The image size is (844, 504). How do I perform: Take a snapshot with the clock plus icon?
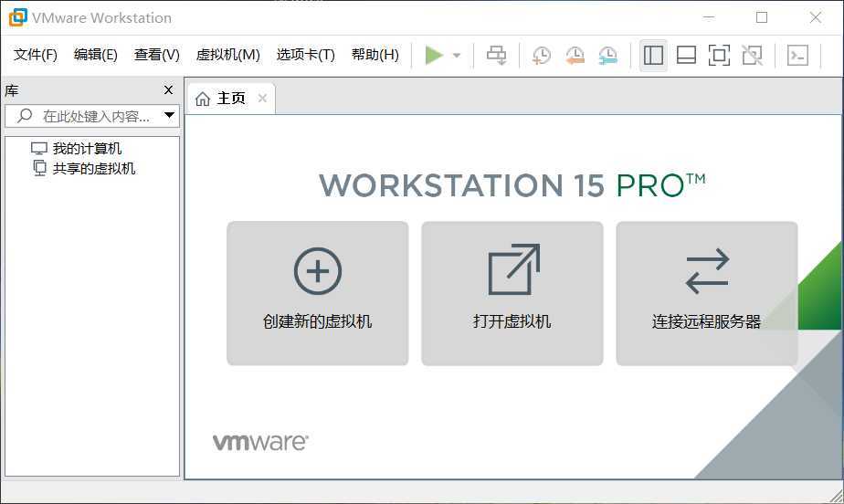tap(542, 56)
